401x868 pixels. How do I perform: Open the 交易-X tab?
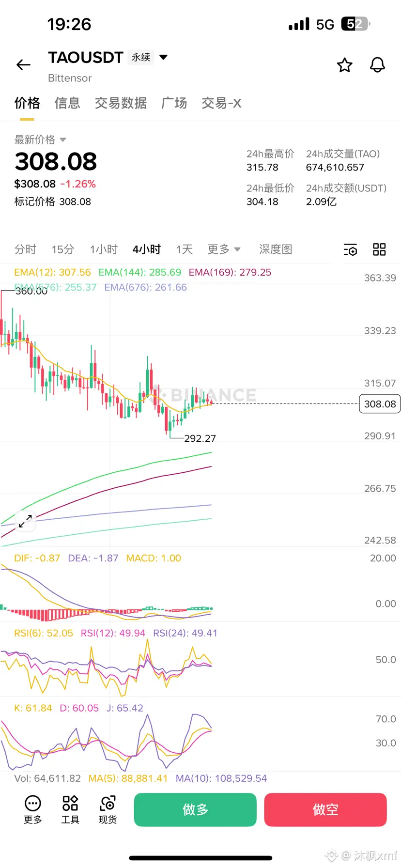tap(221, 103)
